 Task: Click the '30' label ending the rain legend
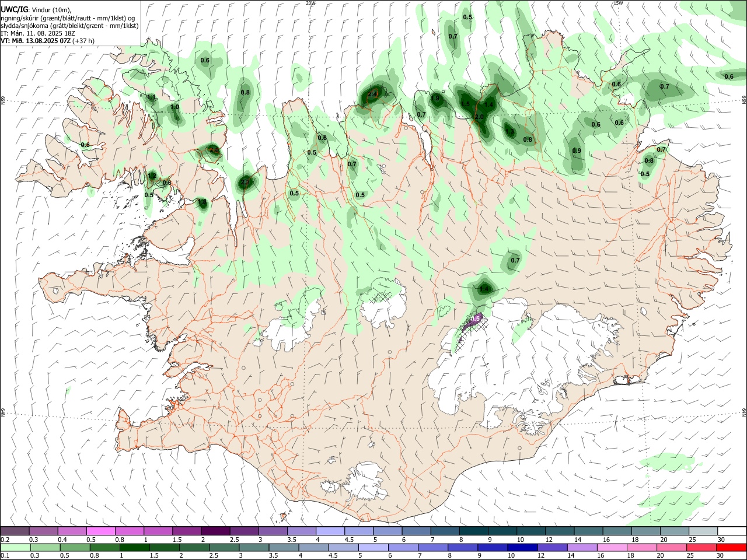point(720,556)
